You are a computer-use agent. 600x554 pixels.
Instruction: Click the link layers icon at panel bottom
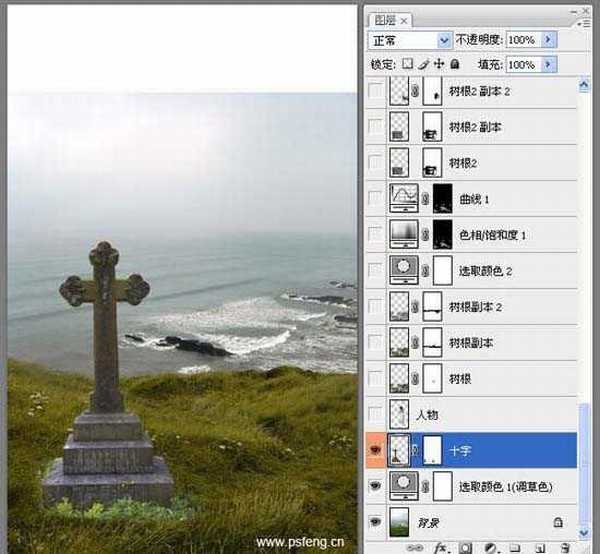point(417,548)
